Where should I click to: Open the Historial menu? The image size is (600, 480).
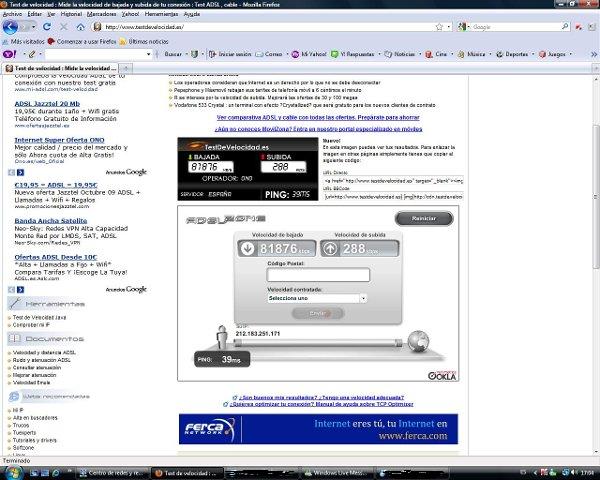click(x=71, y=14)
